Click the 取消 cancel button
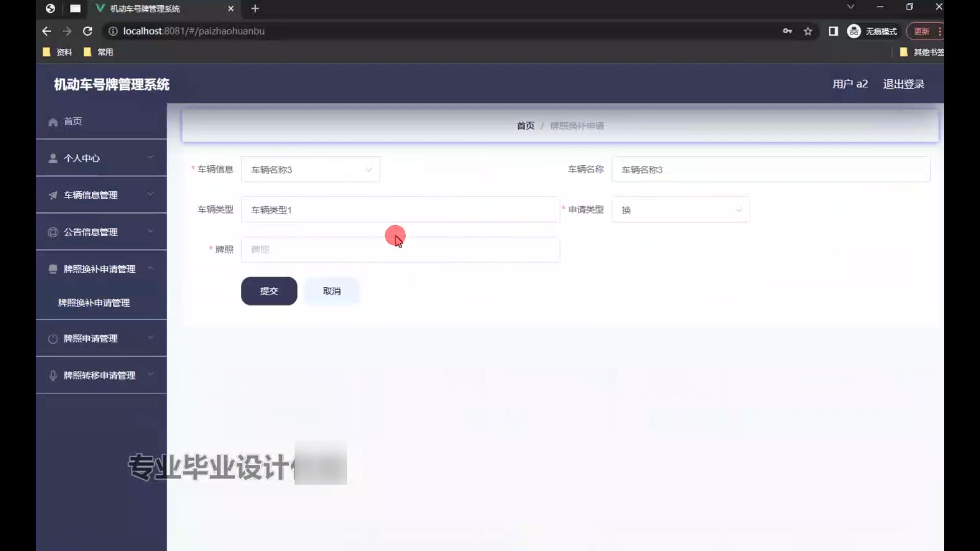Viewport: 980px width, 551px height. coord(332,291)
